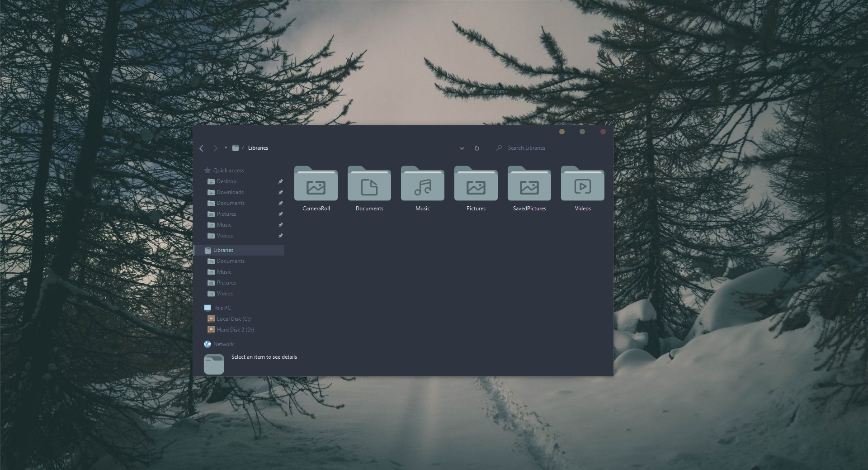Click the Network globe icon in sidebar
The width and height of the screenshot is (868, 470).
click(x=208, y=344)
